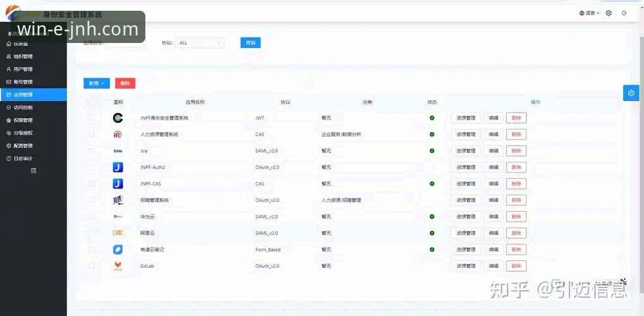Open 访问控制 in the sidebar
The width and height of the screenshot is (644, 316).
(33, 107)
